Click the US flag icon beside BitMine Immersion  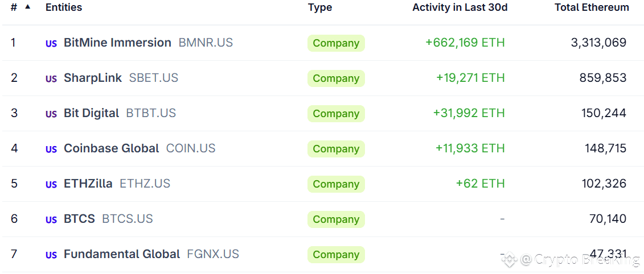[51, 43]
